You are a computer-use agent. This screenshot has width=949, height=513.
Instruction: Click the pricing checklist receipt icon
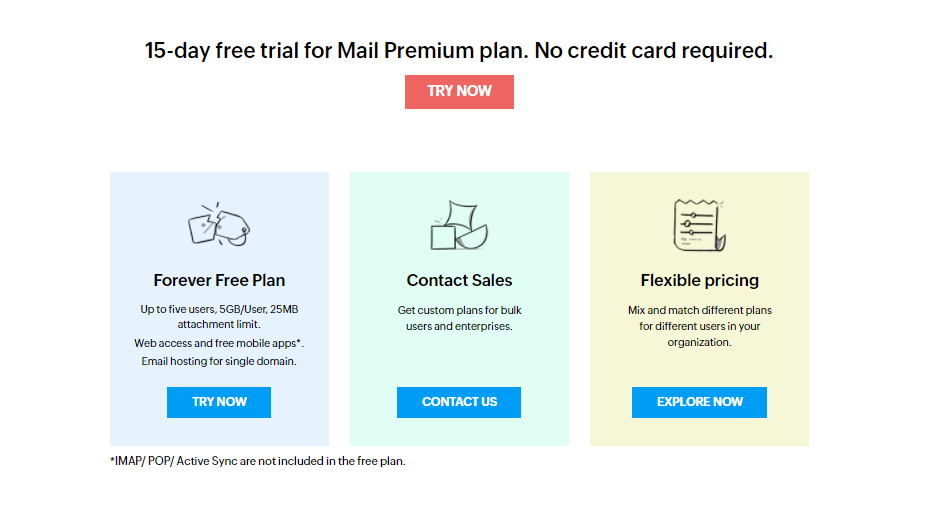point(699,225)
